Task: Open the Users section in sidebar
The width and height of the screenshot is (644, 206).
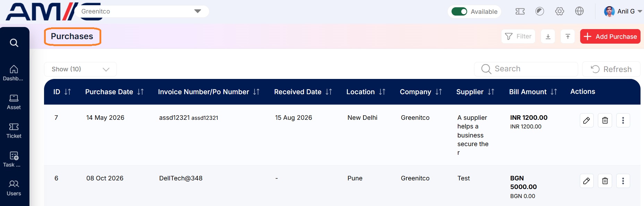Action: click(x=14, y=188)
